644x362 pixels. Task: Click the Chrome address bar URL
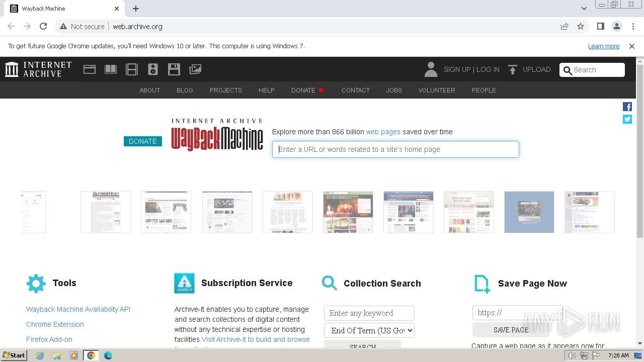(x=137, y=27)
